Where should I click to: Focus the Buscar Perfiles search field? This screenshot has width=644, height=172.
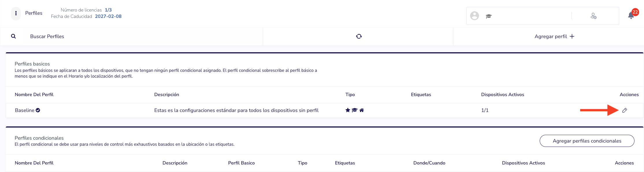pyautogui.click(x=142, y=36)
